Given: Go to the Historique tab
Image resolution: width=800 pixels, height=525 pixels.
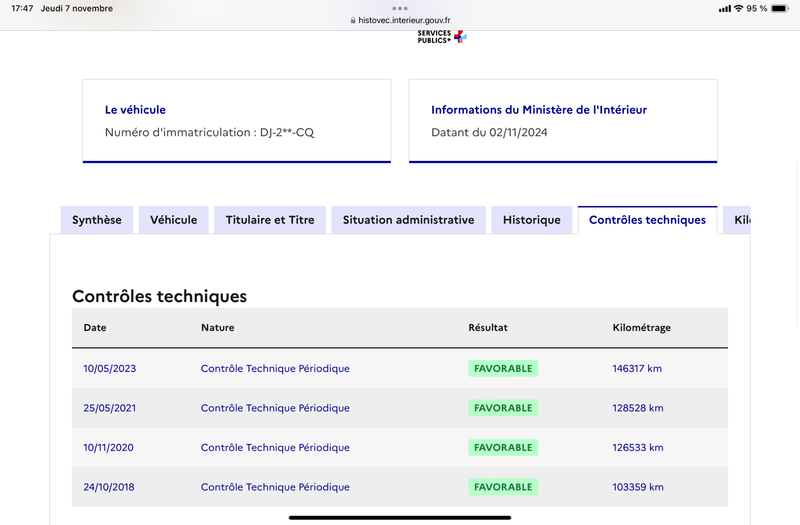Looking at the screenshot, I should click(x=532, y=220).
